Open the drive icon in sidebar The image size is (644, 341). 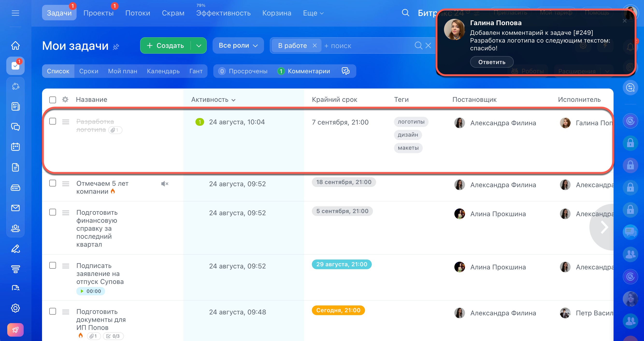(15, 187)
